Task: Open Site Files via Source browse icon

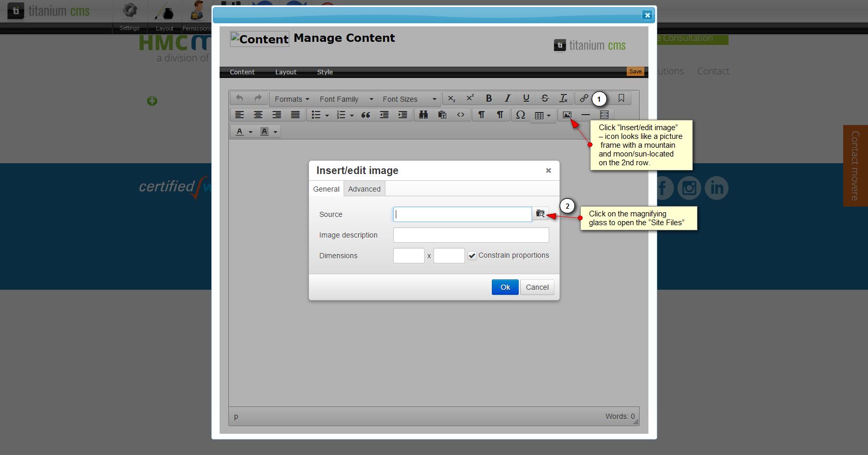Action: (x=540, y=214)
